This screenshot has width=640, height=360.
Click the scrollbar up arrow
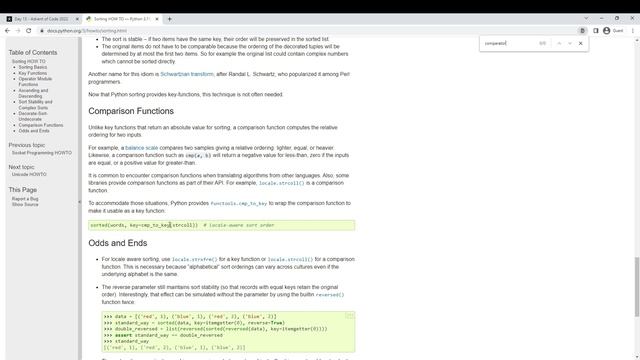636,40
